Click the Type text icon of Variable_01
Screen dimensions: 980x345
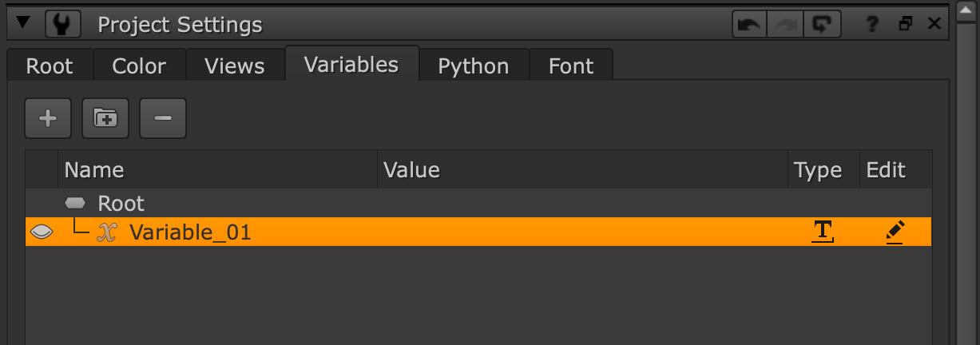click(x=822, y=232)
